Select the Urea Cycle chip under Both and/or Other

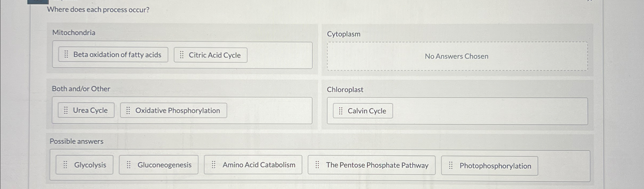86,110
